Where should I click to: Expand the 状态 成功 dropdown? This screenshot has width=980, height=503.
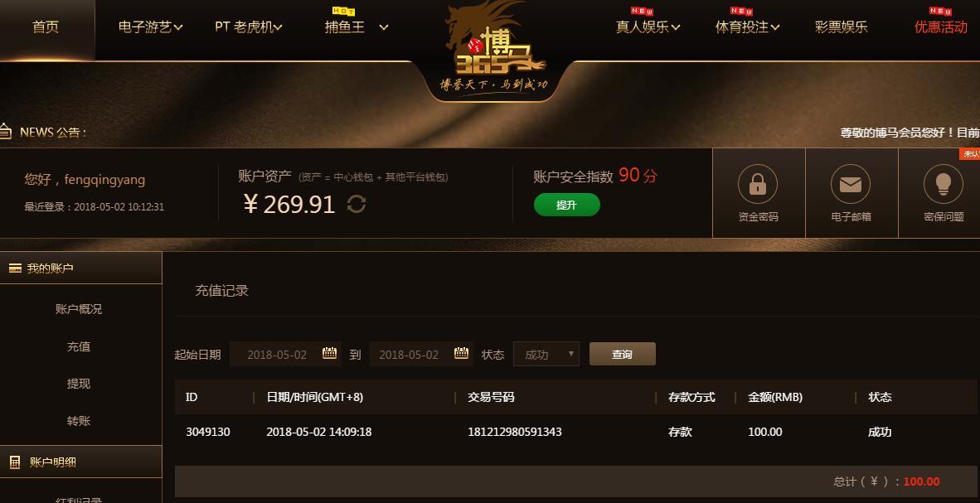546,355
